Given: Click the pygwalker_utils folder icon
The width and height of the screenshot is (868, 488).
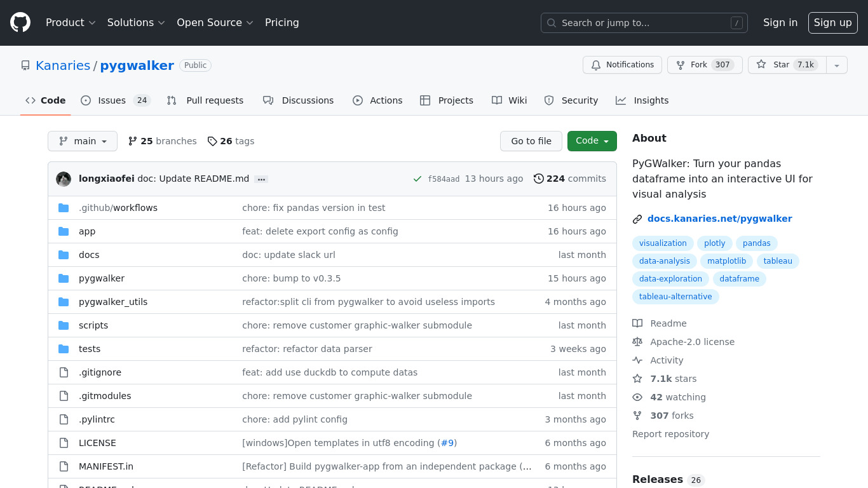Looking at the screenshot, I should pyautogui.click(x=64, y=302).
